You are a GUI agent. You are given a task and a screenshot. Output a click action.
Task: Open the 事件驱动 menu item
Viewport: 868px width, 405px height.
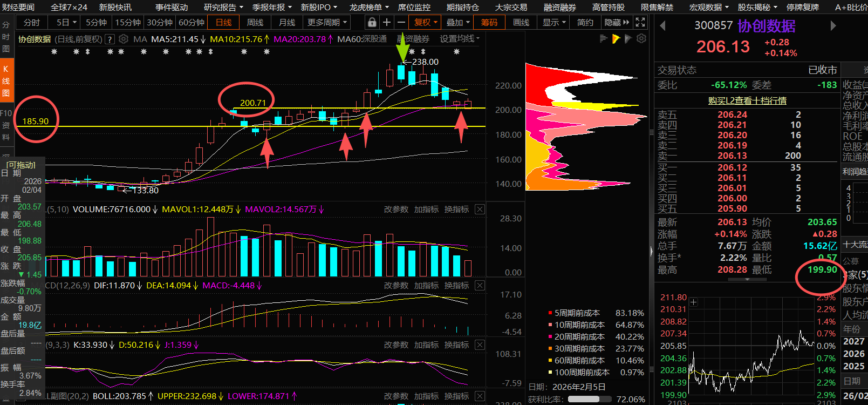click(x=172, y=7)
